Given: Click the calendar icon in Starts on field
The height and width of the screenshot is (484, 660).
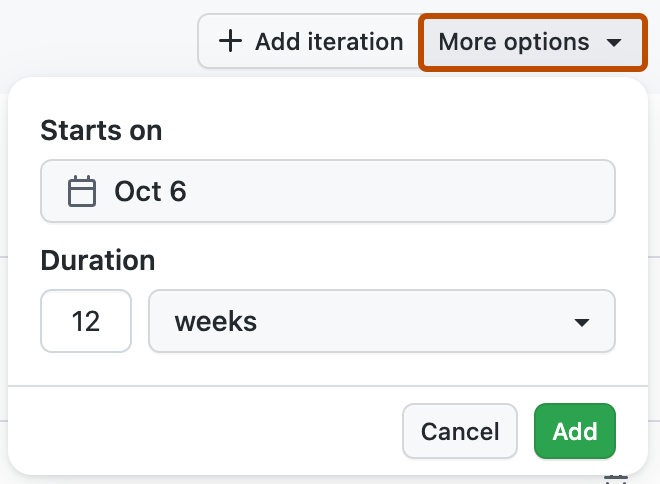Looking at the screenshot, I should point(82,191).
